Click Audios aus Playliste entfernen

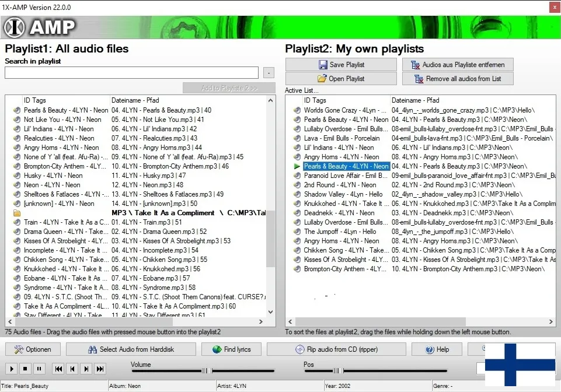pos(457,65)
